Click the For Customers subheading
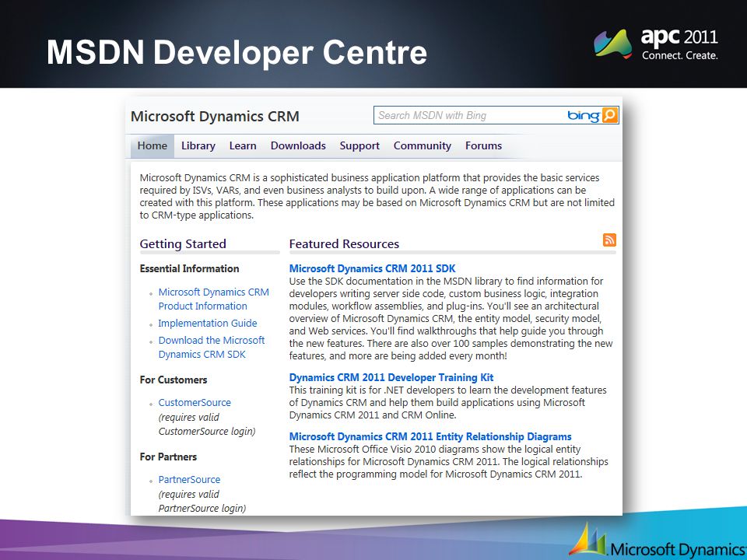The height and width of the screenshot is (560, 747). pos(174,380)
